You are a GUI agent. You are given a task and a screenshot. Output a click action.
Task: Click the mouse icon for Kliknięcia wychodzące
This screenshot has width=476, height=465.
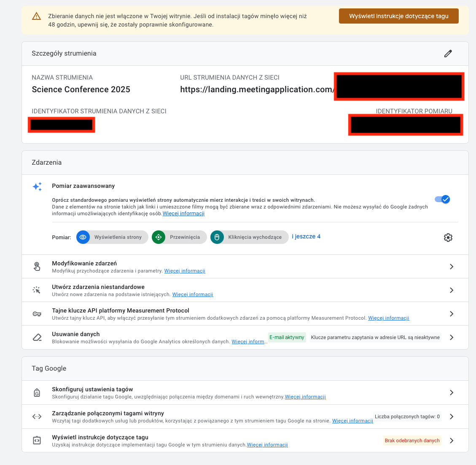pos(217,237)
